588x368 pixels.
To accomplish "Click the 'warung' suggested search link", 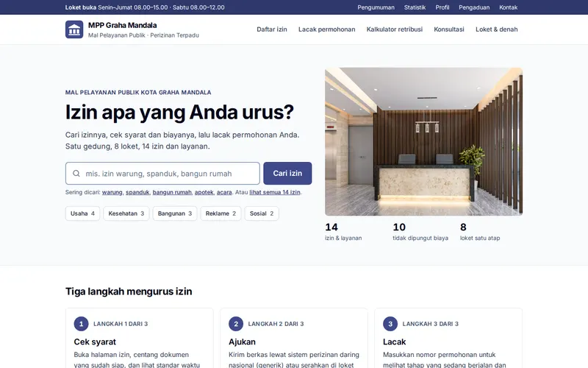I will click(112, 192).
